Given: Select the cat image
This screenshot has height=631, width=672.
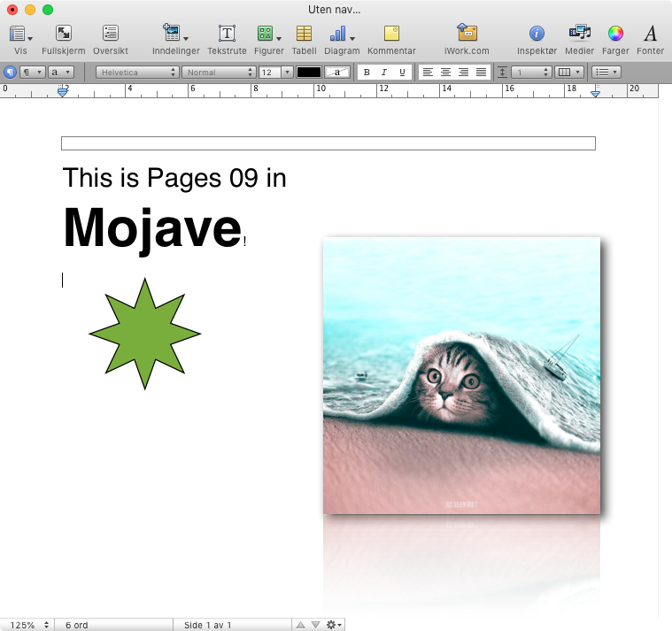Looking at the screenshot, I should pyautogui.click(x=461, y=376).
